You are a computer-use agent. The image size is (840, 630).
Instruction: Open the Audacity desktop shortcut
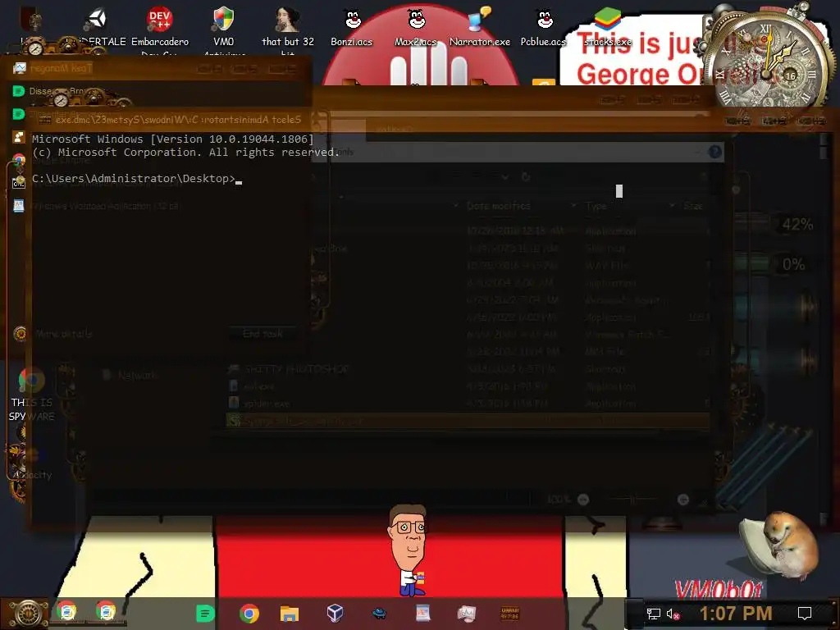pyautogui.click(x=32, y=464)
